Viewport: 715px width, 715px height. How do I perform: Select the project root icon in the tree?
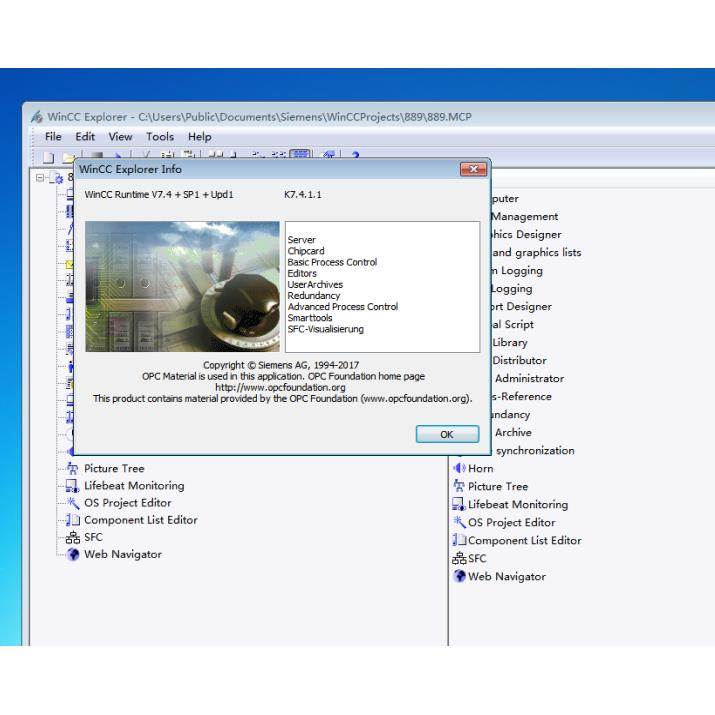(x=58, y=178)
